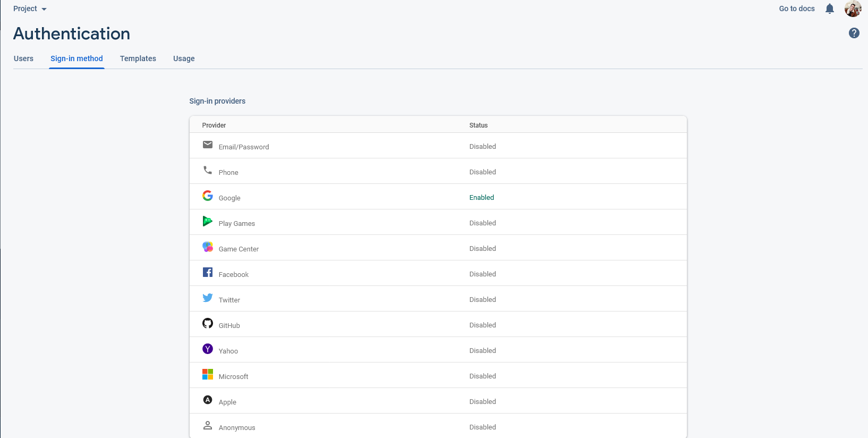Select the Play Games provider label
This screenshot has height=438, width=868.
click(237, 223)
